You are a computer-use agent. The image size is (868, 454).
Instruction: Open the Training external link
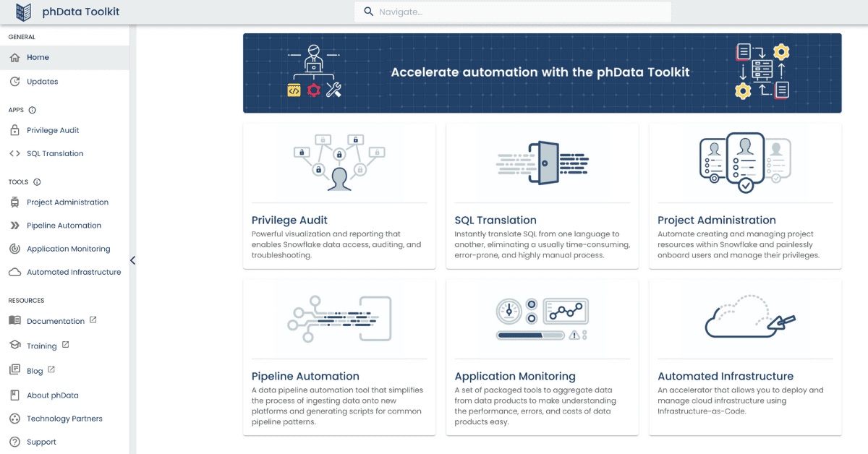(41, 346)
